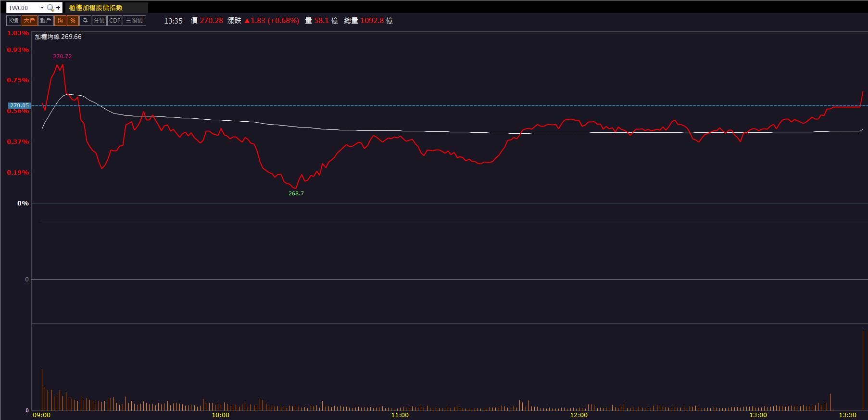This screenshot has height=420, width=868.
Task: Click the tall closing volume bar at 13:30
Action: [863, 369]
